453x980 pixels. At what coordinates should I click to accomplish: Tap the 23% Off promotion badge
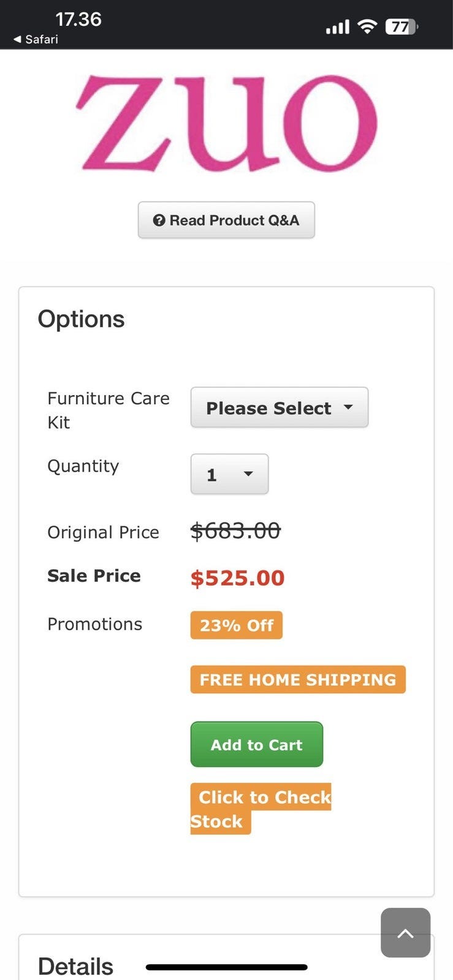pos(236,625)
